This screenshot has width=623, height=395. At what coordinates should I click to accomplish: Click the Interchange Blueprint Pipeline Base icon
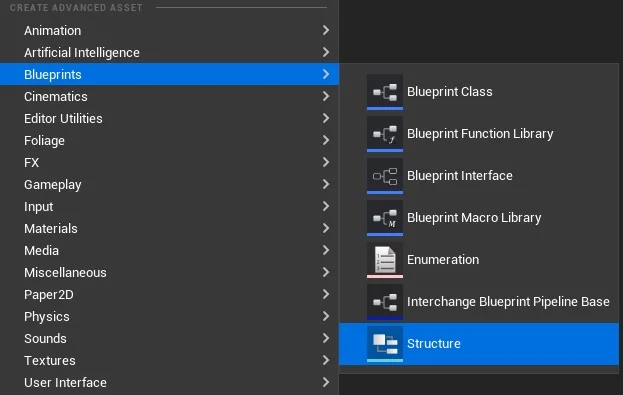coord(385,302)
